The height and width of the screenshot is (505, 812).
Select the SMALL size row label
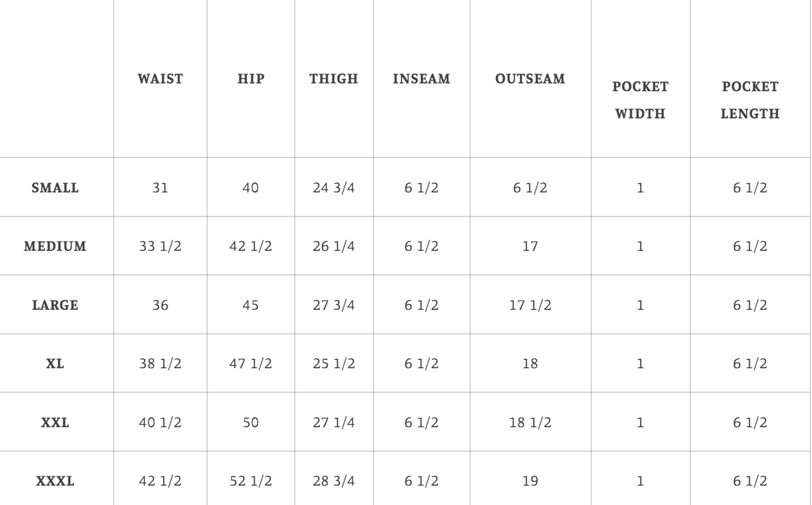point(55,188)
